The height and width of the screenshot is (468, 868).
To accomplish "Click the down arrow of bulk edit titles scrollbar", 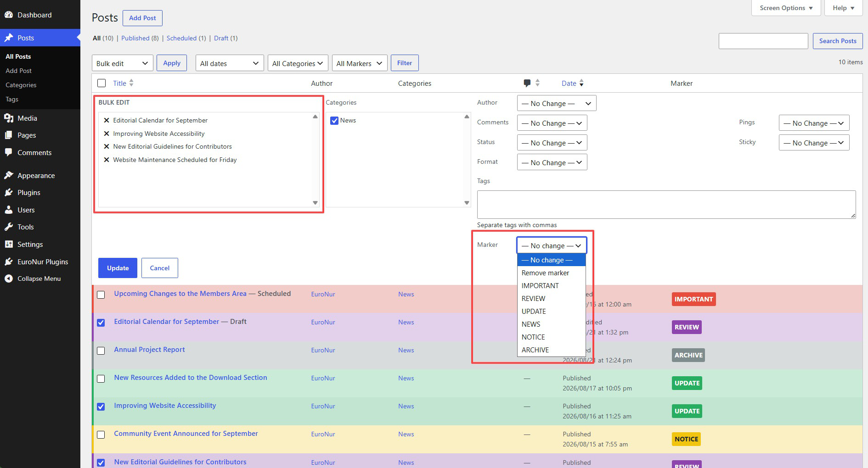I will 315,203.
